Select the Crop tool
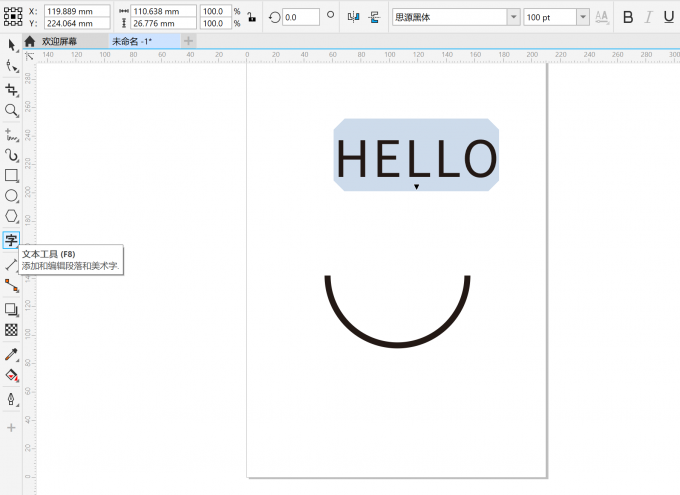Viewport: 680px width, 495px height. (11, 90)
